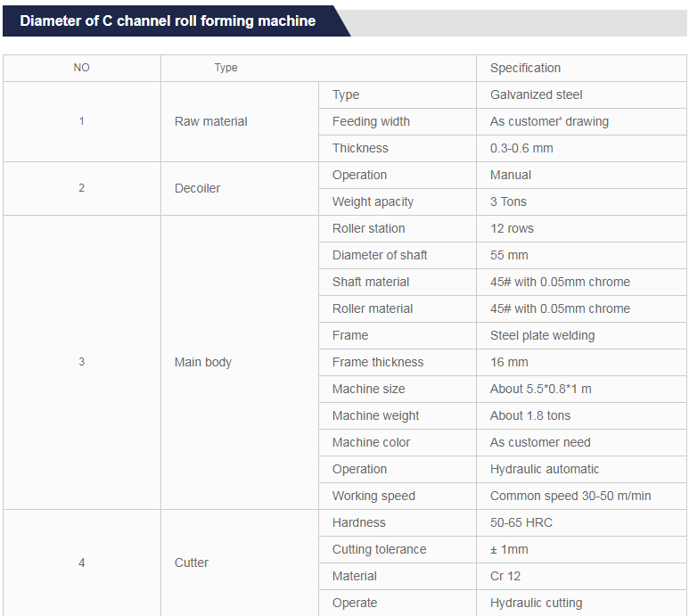Select the 'About 5.5*0.8*1 m' machine size

coord(540,390)
